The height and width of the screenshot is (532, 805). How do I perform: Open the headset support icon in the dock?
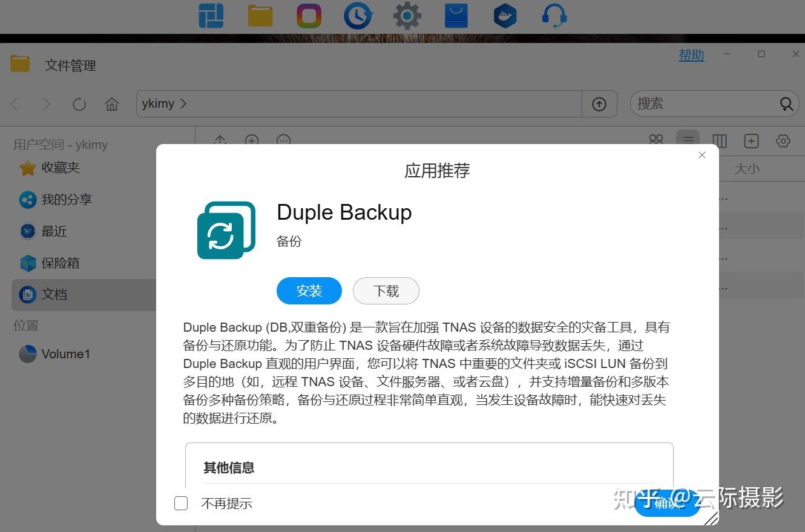tap(554, 16)
